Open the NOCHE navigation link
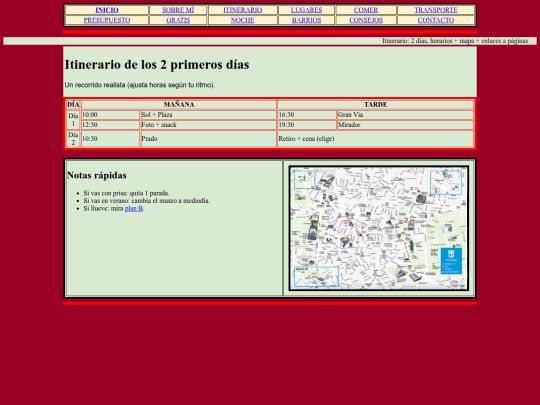Image resolution: width=540 pixels, height=405 pixels. click(242, 20)
